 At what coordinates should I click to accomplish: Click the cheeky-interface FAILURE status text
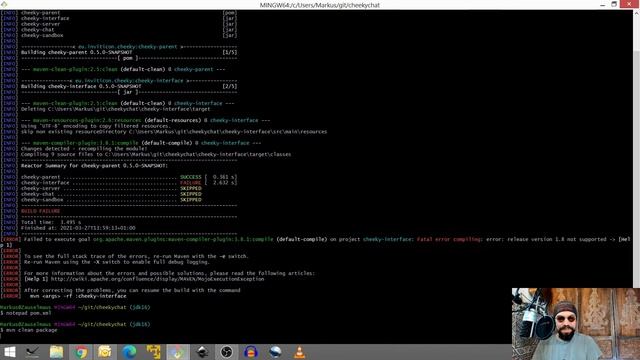click(191, 183)
